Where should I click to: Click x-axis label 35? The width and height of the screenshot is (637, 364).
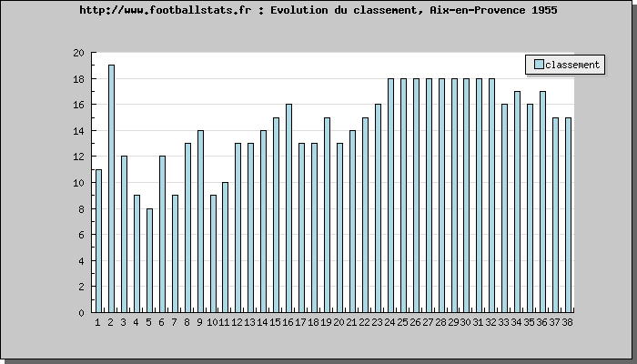[529, 322]
